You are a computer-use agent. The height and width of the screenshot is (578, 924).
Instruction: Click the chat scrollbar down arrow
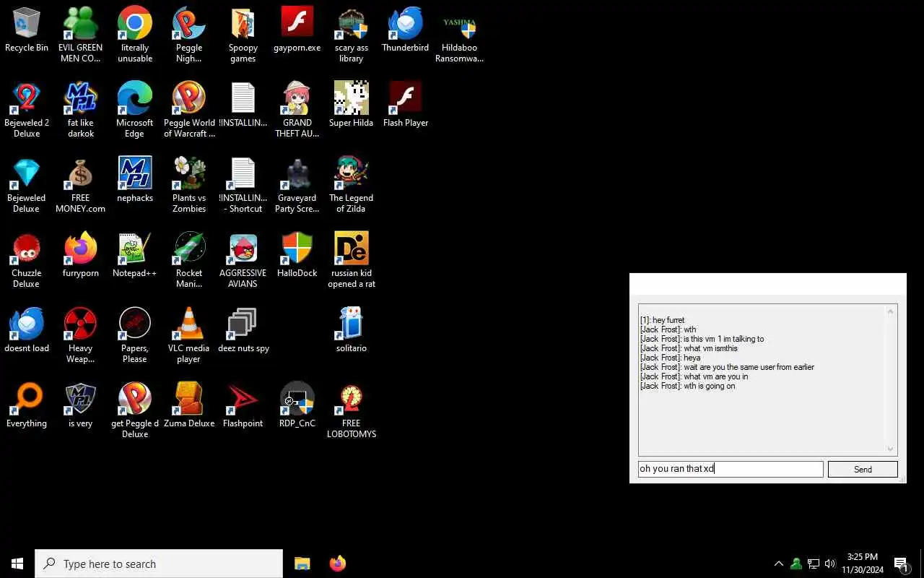[890, 449]
